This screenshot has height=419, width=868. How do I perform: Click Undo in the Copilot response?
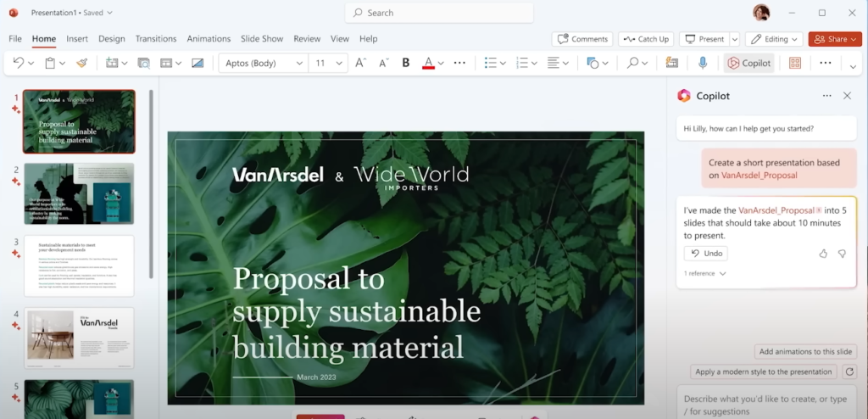(706, 254)
